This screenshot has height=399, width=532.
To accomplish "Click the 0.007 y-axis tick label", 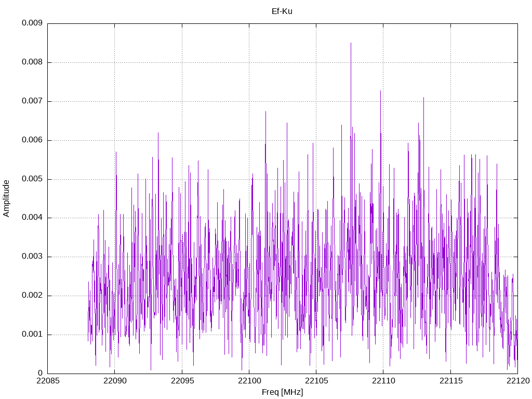I will tap(32, 101).
